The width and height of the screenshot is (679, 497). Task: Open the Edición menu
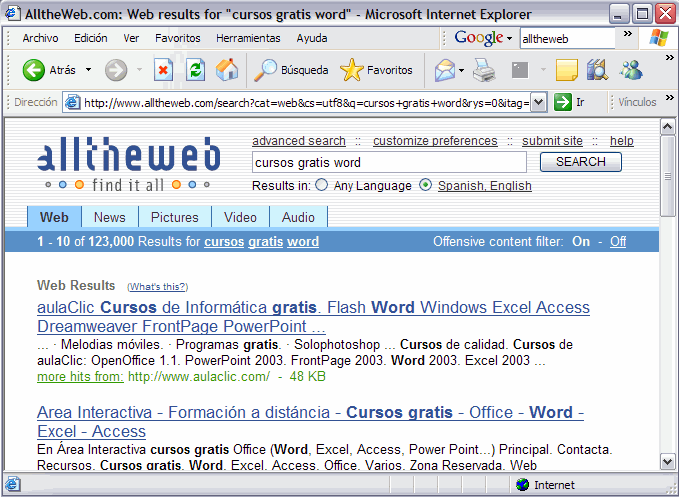(x=91, y=38)
